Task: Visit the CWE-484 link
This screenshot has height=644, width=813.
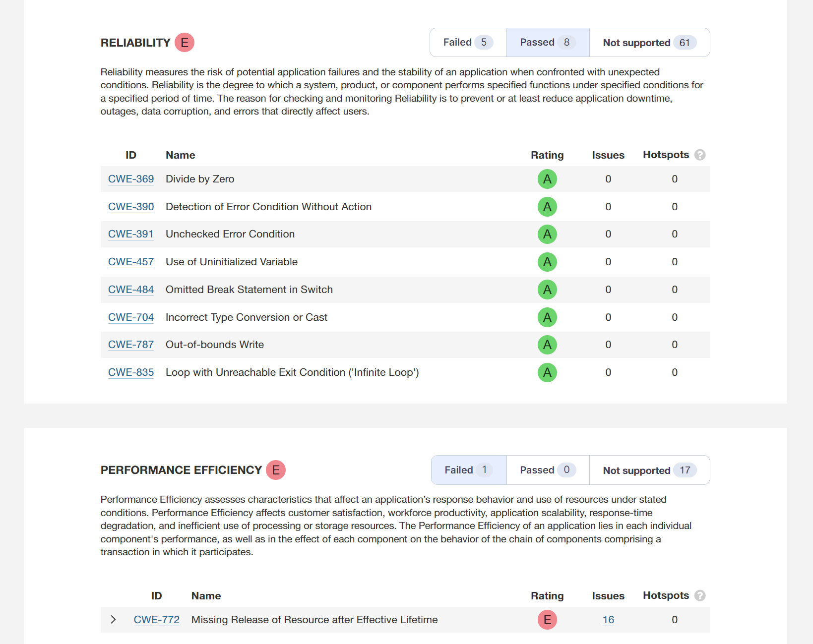Action: coord(131,290)
